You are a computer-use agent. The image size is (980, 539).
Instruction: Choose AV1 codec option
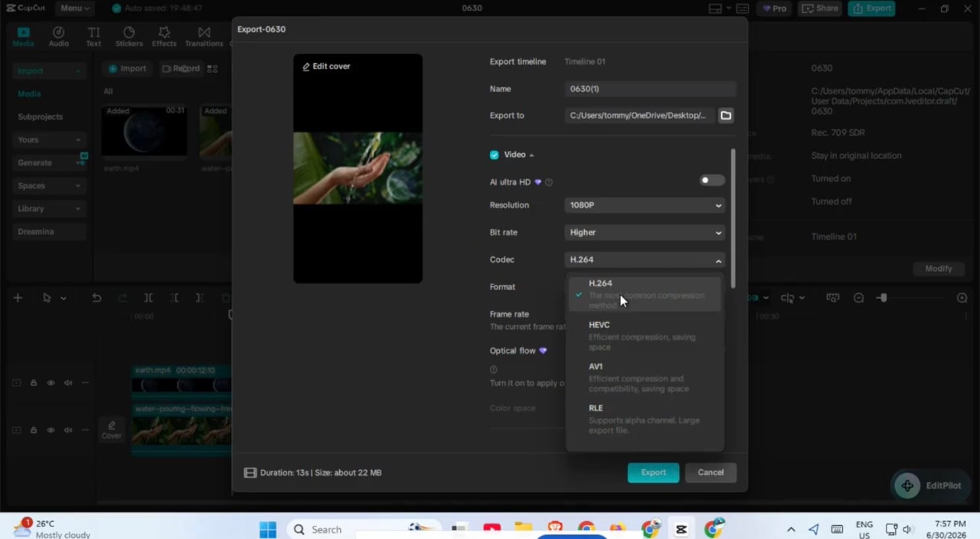(645, 377)
